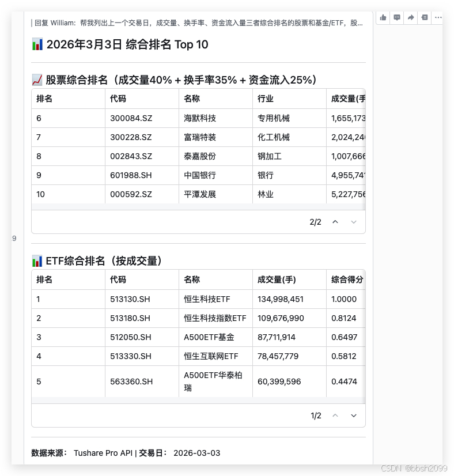Click the ETF name 恒生科技指数ETF
454x476 pixels.
tap(215, 318)
